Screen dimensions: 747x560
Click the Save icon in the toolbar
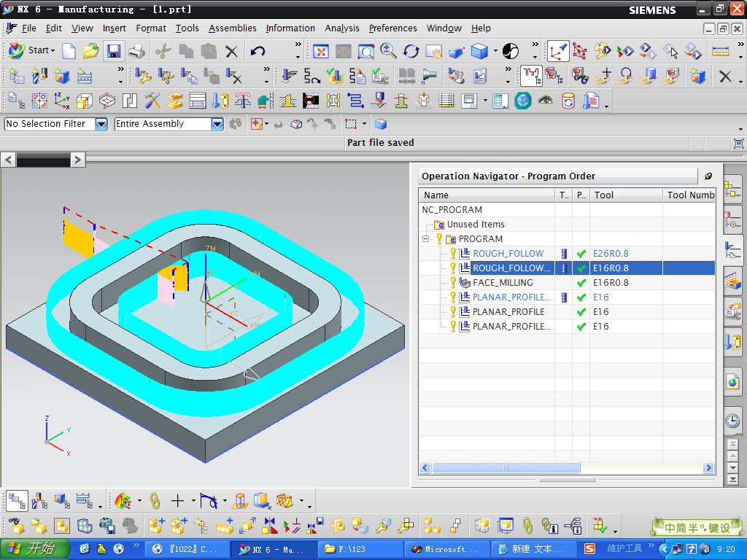[114, 51]
